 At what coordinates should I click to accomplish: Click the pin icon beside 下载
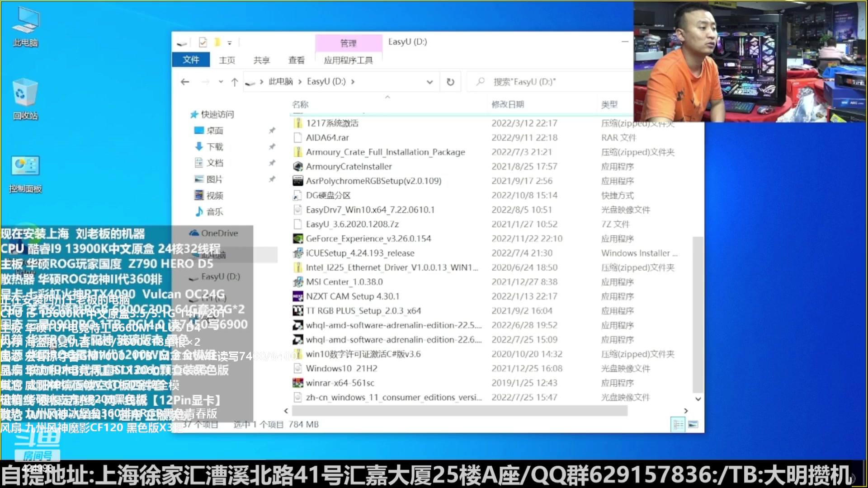point(272,147)
